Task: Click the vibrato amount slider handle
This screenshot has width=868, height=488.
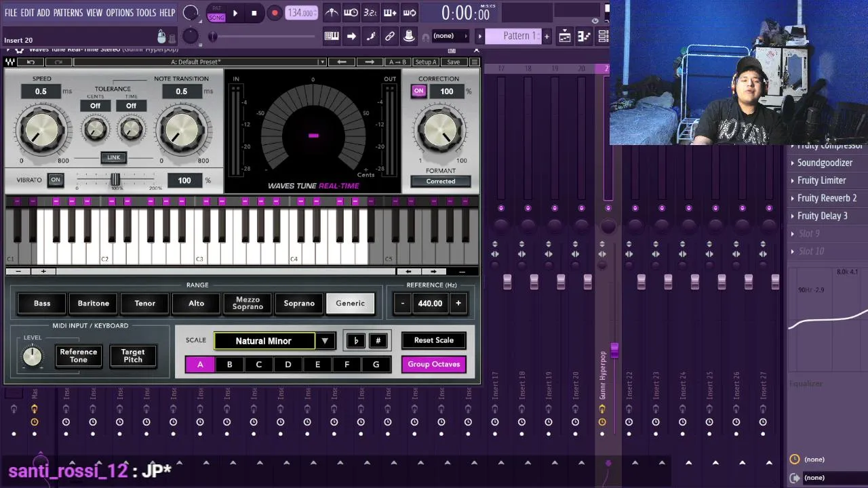Action: pyautogui.click(x=115, y=179)
